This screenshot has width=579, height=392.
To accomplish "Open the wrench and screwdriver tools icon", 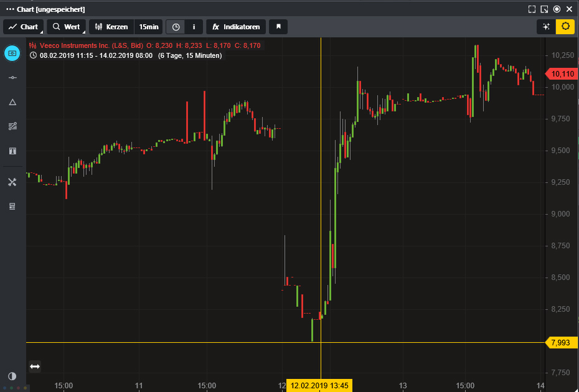I will (12, 182).
